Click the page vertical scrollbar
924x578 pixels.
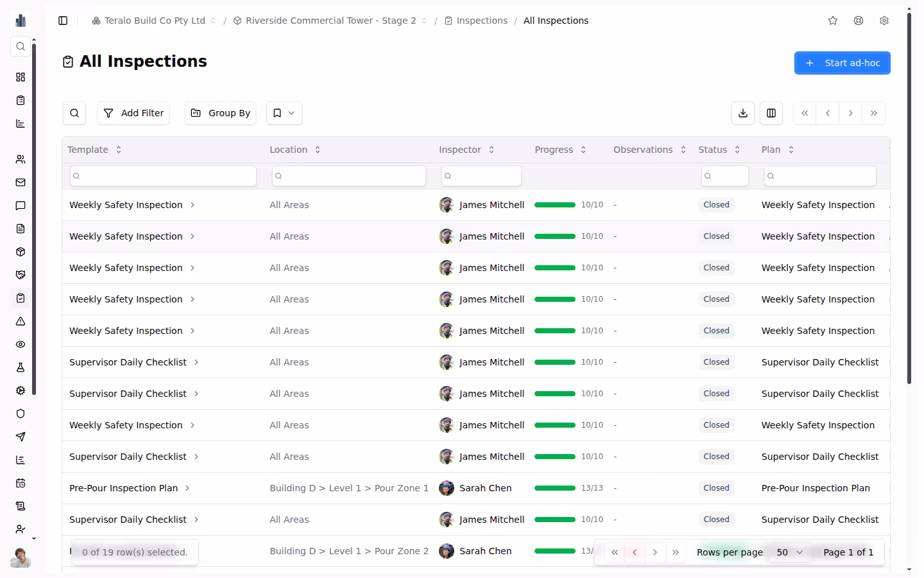click(909, 198)
